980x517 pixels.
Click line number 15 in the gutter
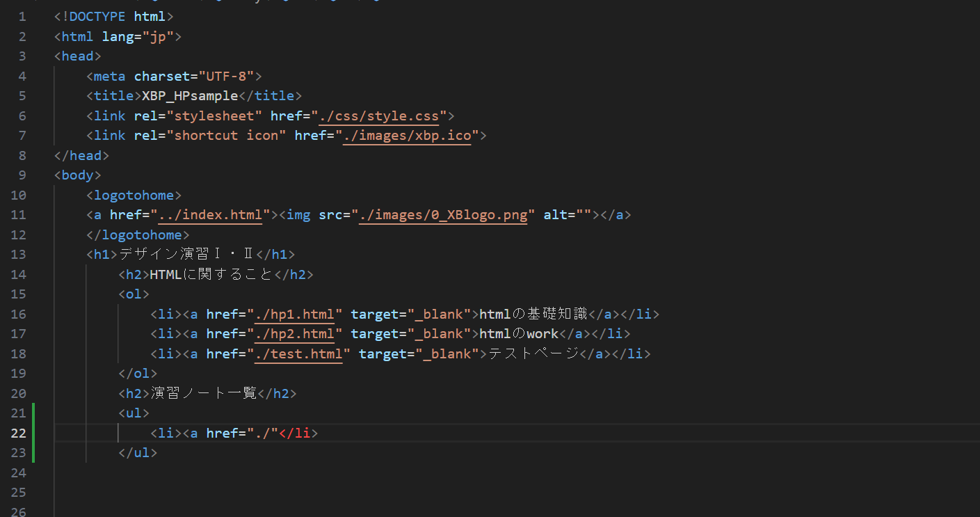coord(19,294)
